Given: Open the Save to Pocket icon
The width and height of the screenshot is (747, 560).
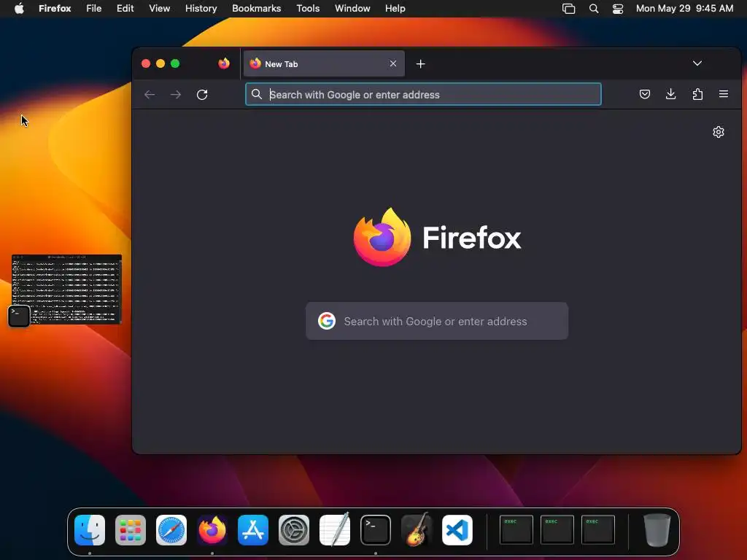Looking at the screenshot, I should point(645,94).
